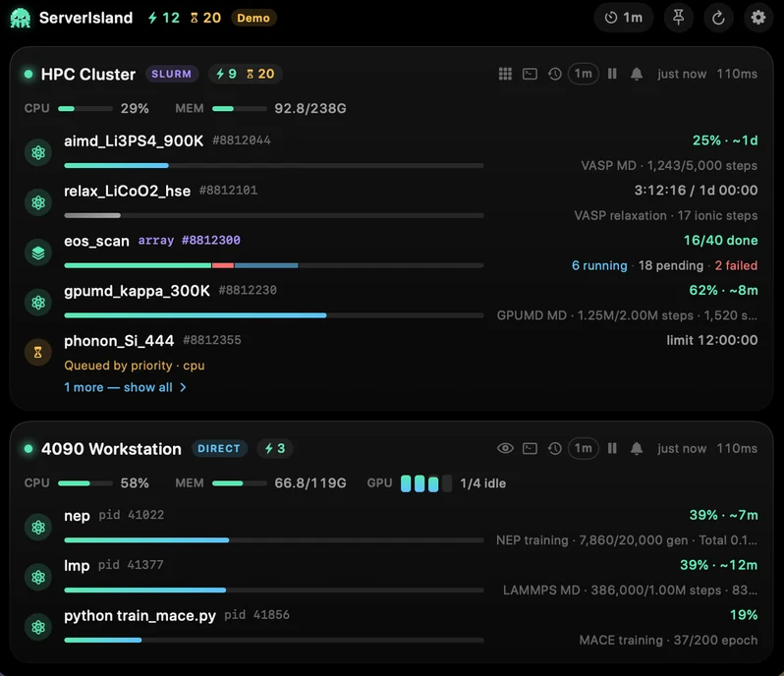784x676 pixels.
Task: Select the HPC Cluster title
Action: (88, 74)
